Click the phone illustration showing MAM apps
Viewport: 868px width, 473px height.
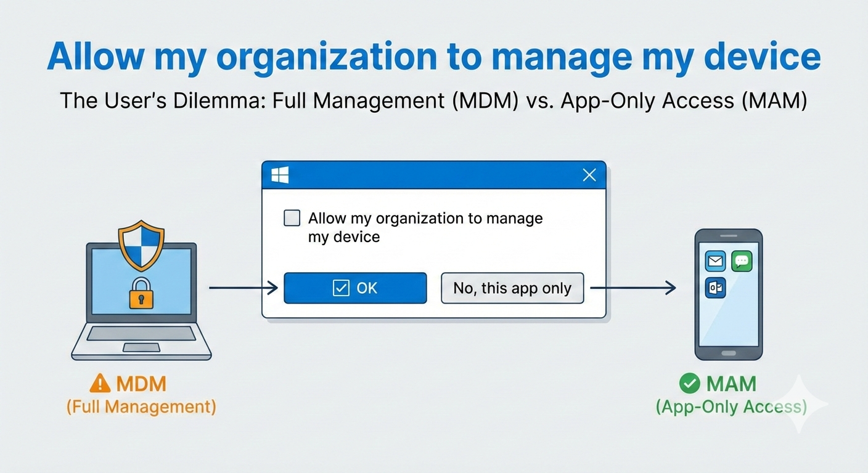tap(728, 294)
